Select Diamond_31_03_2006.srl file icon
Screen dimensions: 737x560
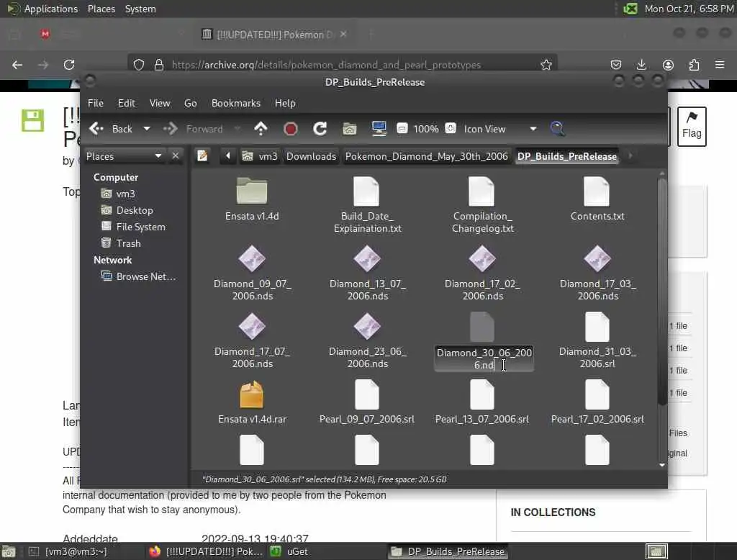click(597, 328)
